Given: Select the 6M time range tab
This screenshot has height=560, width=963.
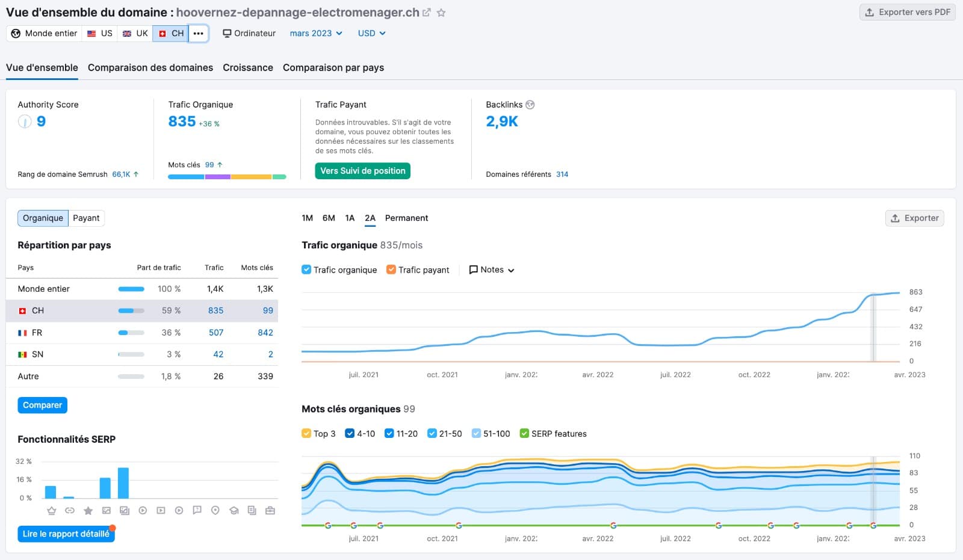Looking at the screenshot, I should pyautogui.click(x=329, y=218).
